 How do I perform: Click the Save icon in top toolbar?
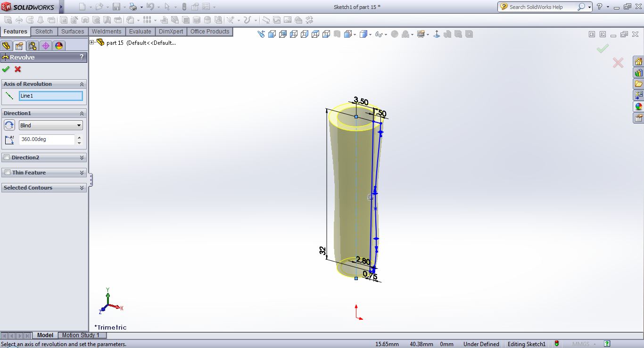click(116, 7)
